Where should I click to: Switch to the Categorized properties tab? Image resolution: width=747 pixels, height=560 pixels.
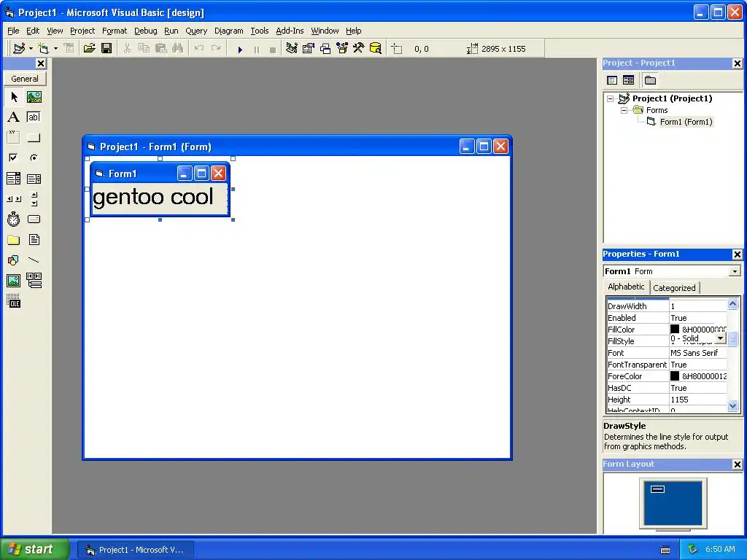(x=674, y=288)
